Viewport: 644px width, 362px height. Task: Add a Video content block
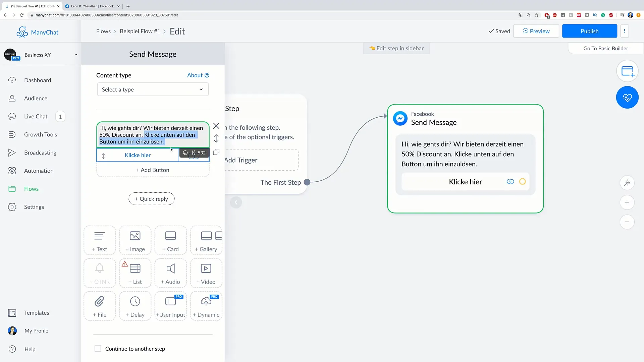tap(206, 273)
